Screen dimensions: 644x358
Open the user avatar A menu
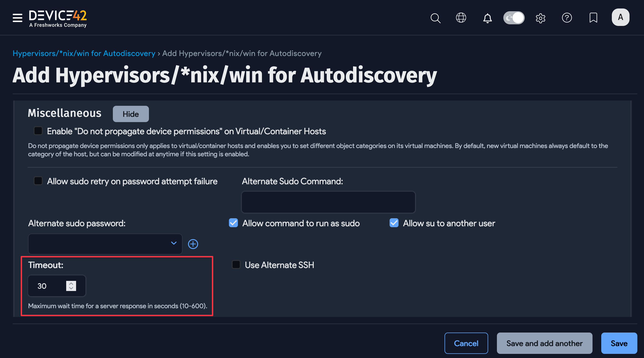pyautogui.click(x=620, y=17)
